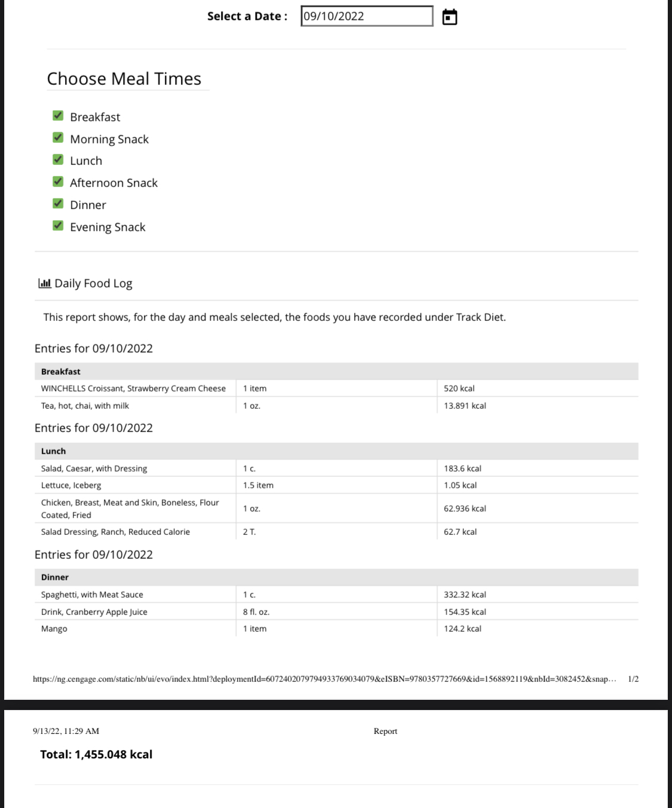Click the Lunch section header row
Image resolution: width=672 pixels, height=808 pixels.
tap(336, 451)
